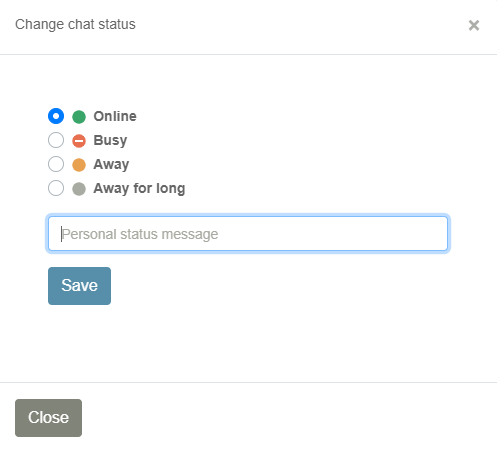The image size is (497, 450).
Task: Dismiss the dialog with the X icon
Action: (474, 25)
